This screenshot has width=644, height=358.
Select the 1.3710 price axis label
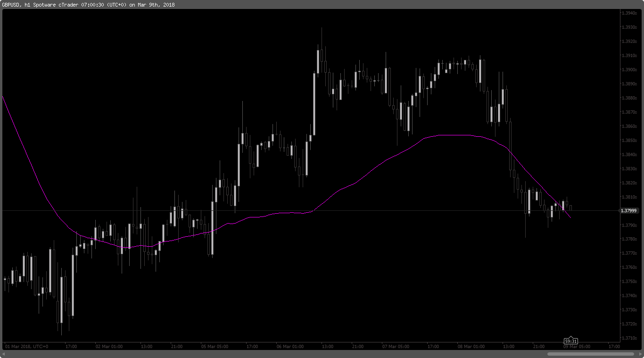(629, 338)
